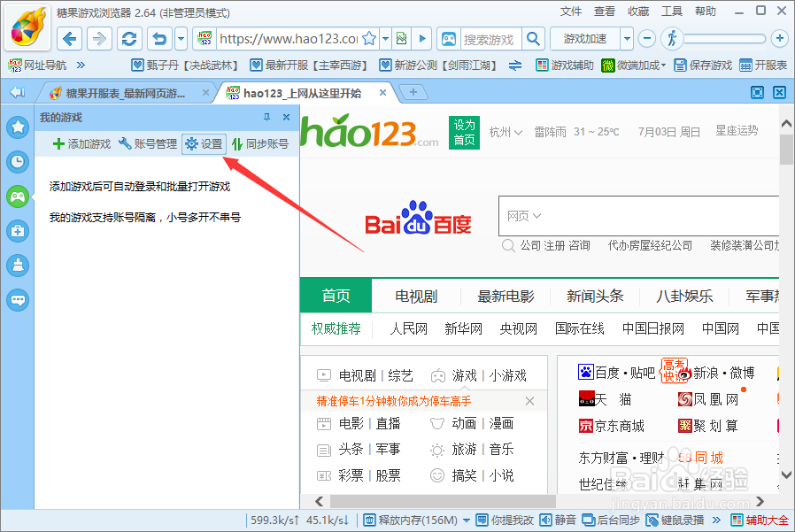Open the 工具 menu

pyautogui.click(x=672, y=12)
